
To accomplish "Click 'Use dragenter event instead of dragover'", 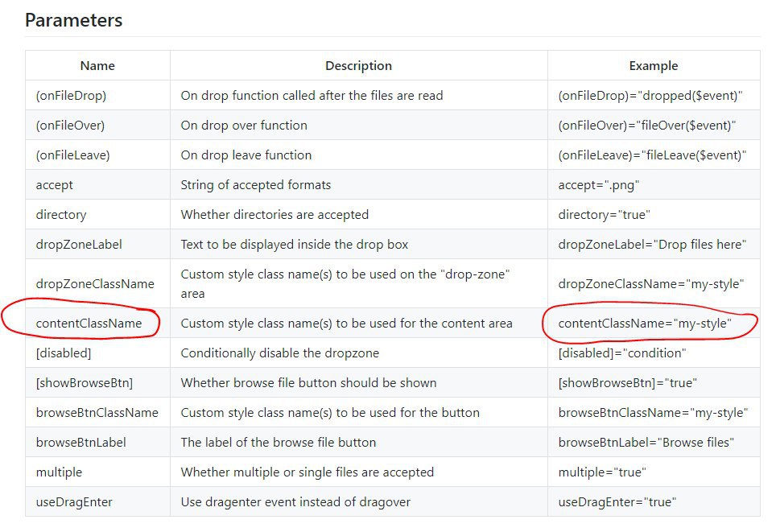I will click(295, 501).
